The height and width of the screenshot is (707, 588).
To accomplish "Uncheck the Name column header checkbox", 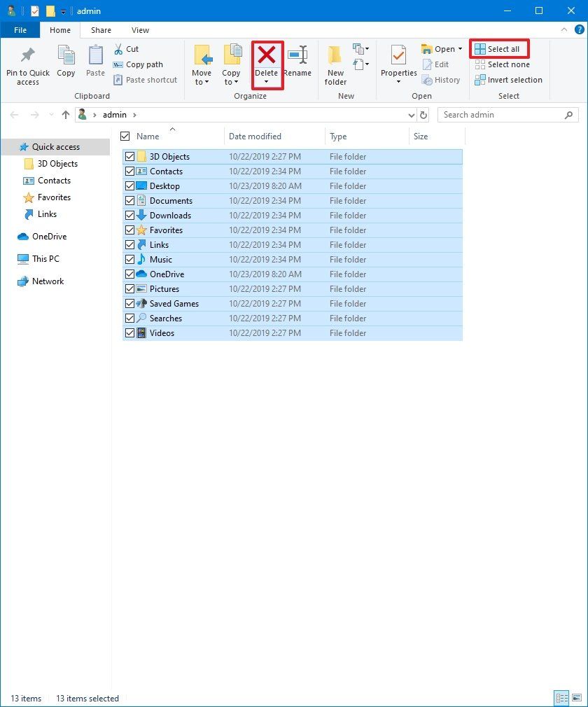I will coord(125,136).
